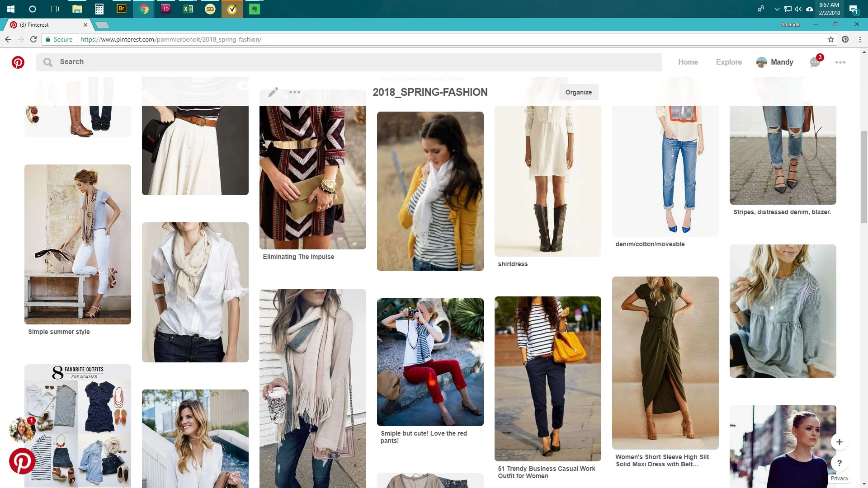Click the floating red Pinterest badge
Viewport: 868px width, 488px height.
point(22,461)
